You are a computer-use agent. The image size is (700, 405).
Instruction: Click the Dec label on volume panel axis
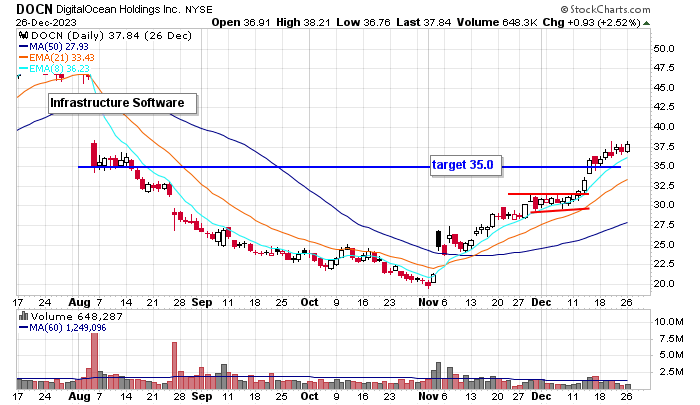click(x=541, y=396)
